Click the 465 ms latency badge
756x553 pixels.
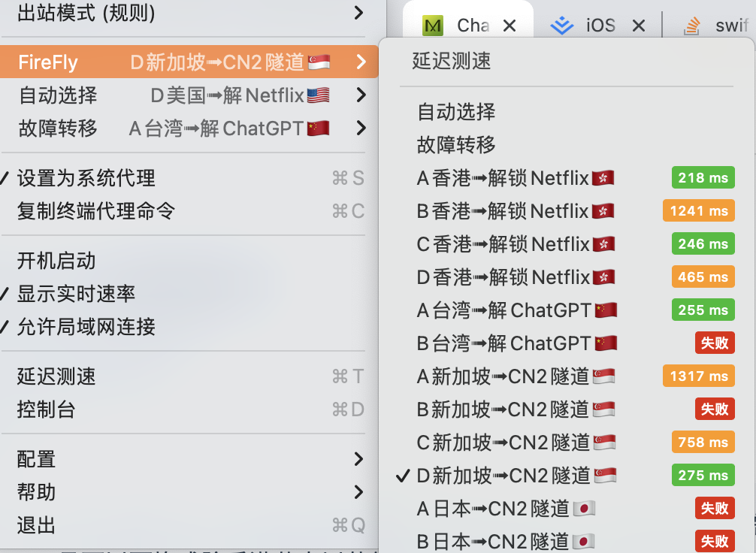[x=703, y=276]
